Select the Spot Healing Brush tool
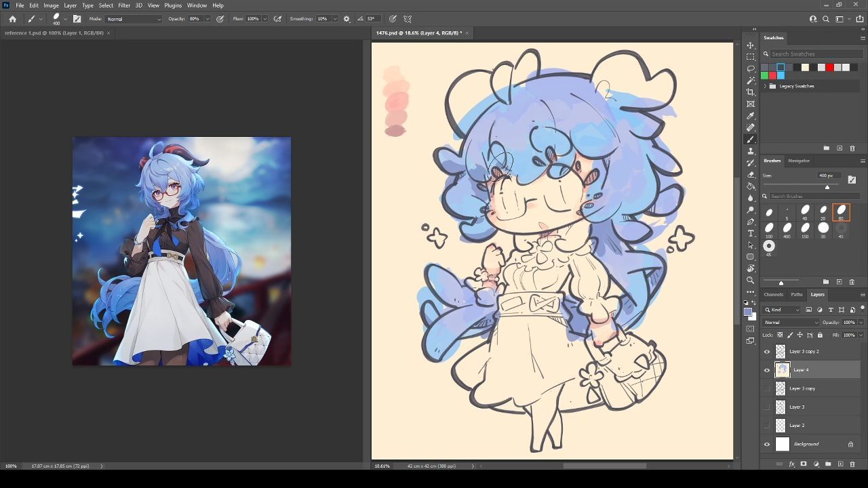This screenshot has width=868, height=488. [x=751, y=127]
